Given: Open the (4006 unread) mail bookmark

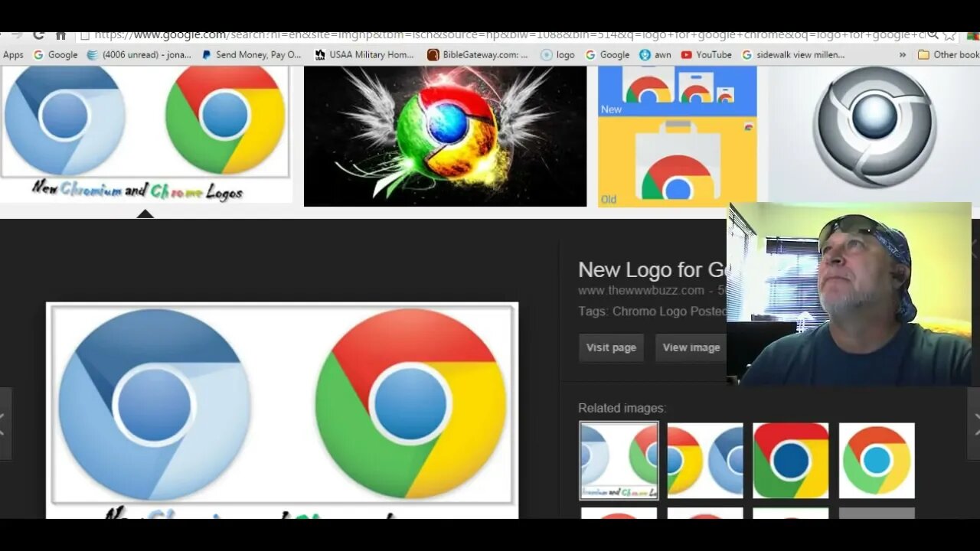Looking at the screenshot, I should pyautogui.click(x=139, y=55).
